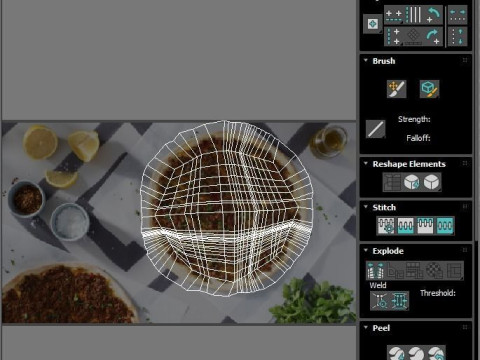The height and width of the screenshot is (360, 480).
Task: Open the Set Pivot flyout button
Action: (373, 24)
